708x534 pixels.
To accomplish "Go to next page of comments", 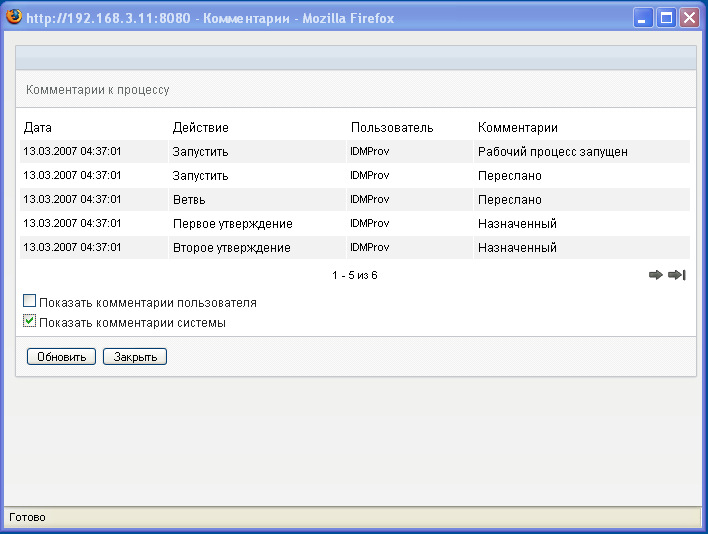I will click(656, 275).
